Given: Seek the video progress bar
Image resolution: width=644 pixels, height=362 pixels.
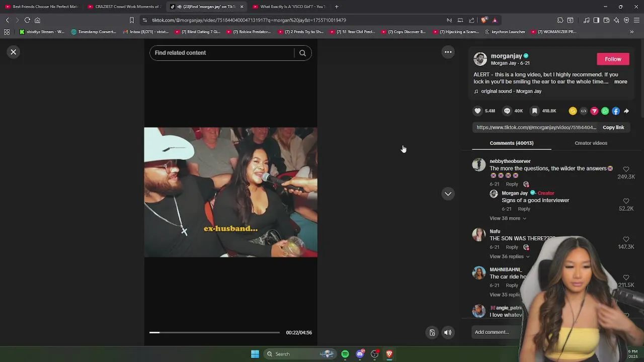Looking at the screenshot, I should 214,333.
